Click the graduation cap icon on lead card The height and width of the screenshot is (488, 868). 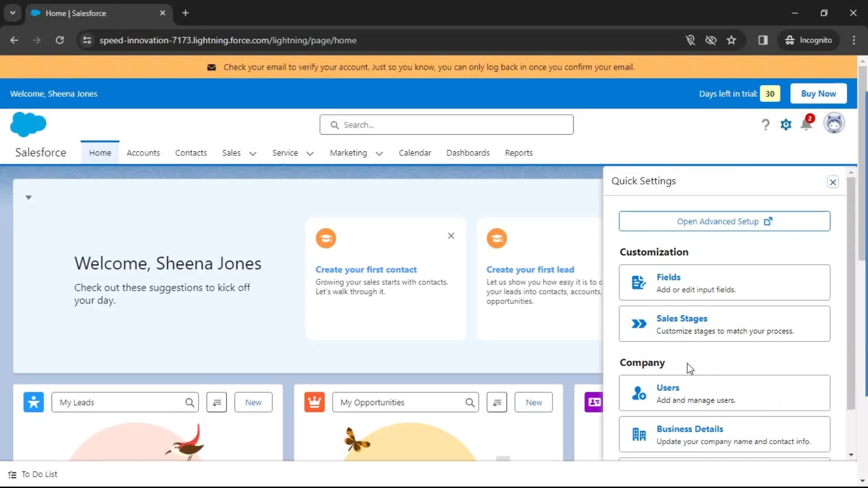pos(496,238)
